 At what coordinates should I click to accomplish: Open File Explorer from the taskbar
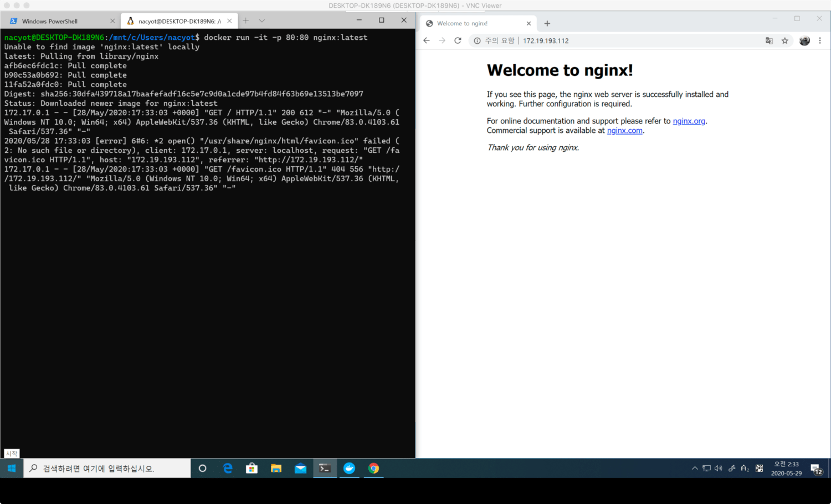(276, 469)
